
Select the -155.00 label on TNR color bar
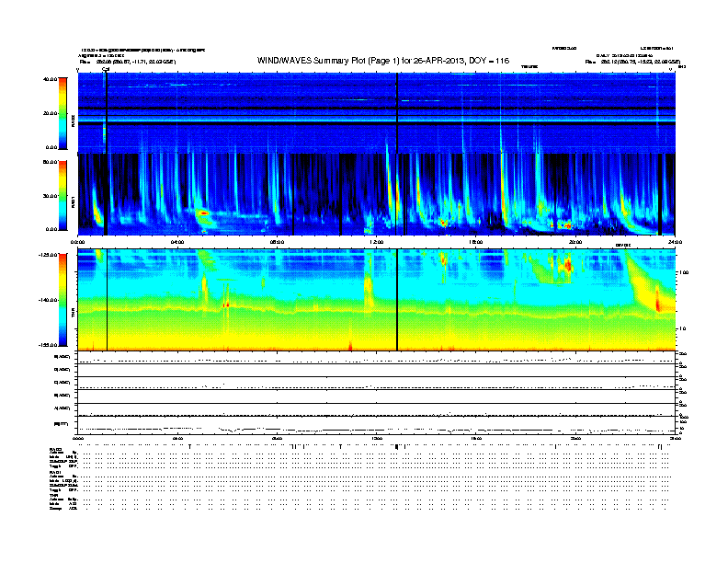pos(48,345)
